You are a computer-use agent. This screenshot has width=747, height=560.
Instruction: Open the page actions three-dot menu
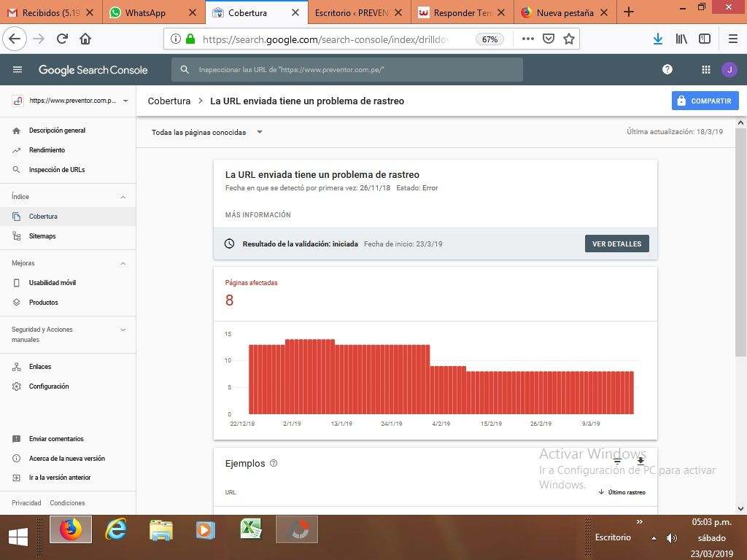tap(528, 39)
